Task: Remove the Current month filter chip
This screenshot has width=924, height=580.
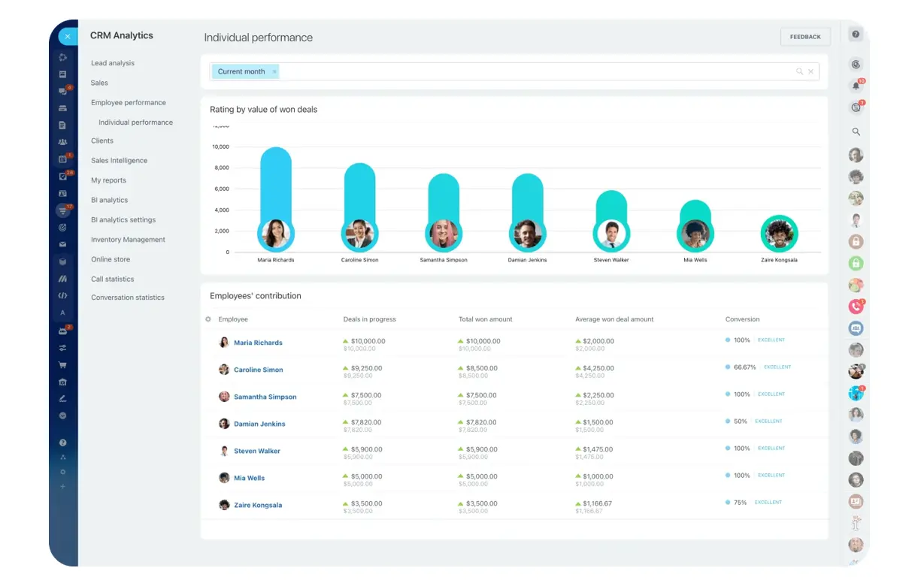Action: [274, 71]
